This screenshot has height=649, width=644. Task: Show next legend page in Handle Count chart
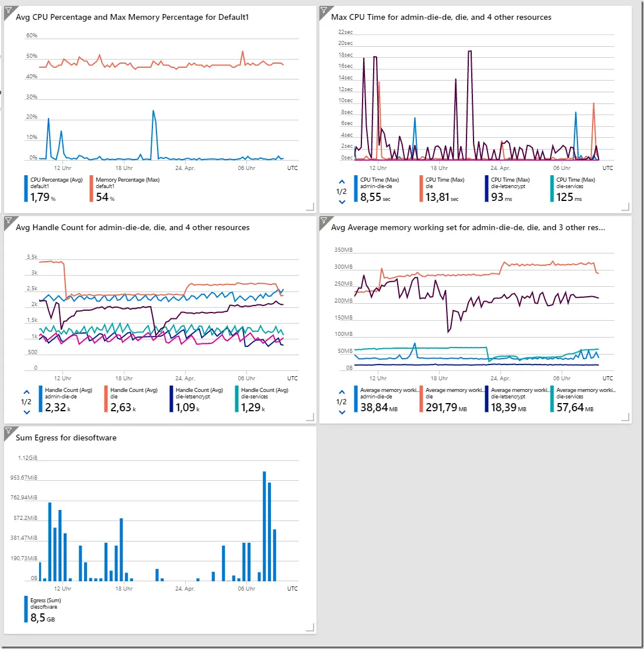click(x=26, y=412)
